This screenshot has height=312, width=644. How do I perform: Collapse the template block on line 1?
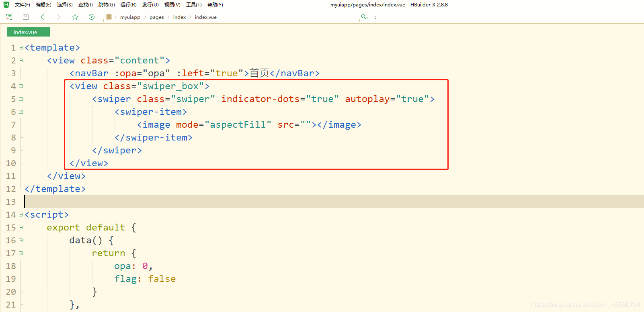(x=21, y=48)
